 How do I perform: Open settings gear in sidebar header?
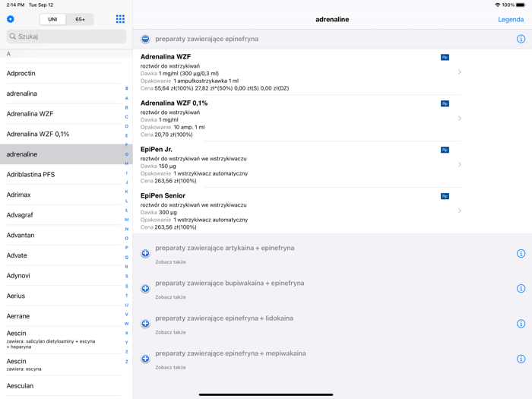pos(11,19)
